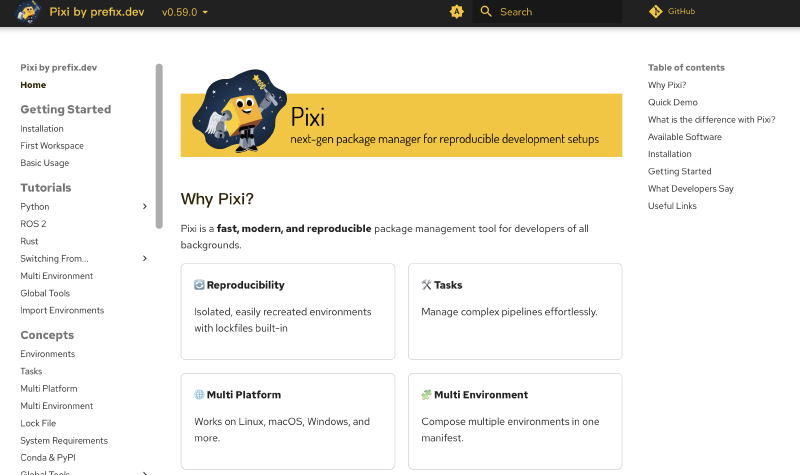The image size is (800, 475).
Task: Click the search magnifier icon
Action: 486,12
